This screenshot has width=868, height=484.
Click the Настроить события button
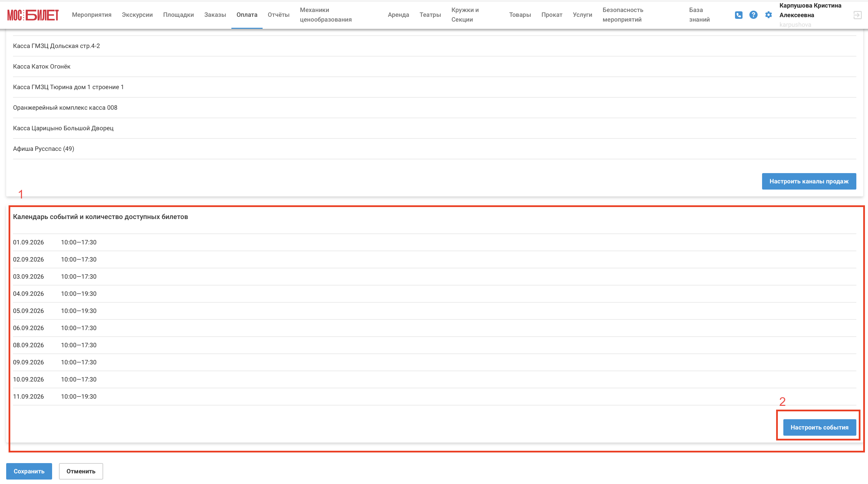click(819, 427)
